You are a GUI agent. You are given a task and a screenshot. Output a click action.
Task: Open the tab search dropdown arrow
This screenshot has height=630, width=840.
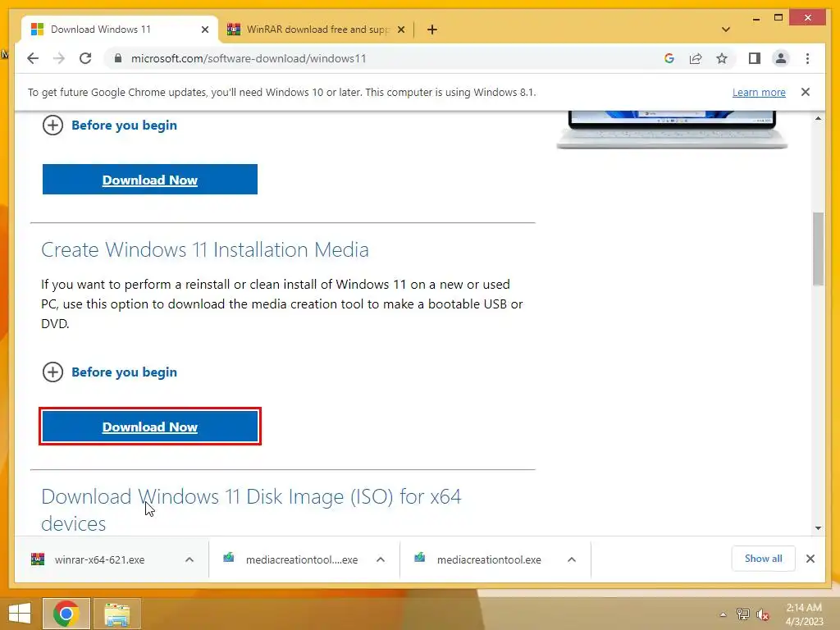click(726, 30)
